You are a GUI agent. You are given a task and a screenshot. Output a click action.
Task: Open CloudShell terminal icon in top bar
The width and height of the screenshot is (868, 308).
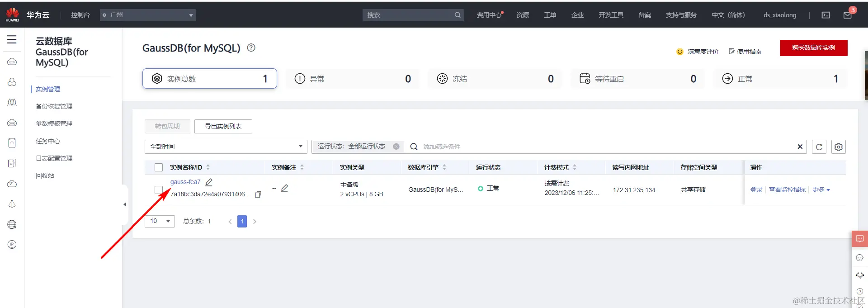point(826,15)
